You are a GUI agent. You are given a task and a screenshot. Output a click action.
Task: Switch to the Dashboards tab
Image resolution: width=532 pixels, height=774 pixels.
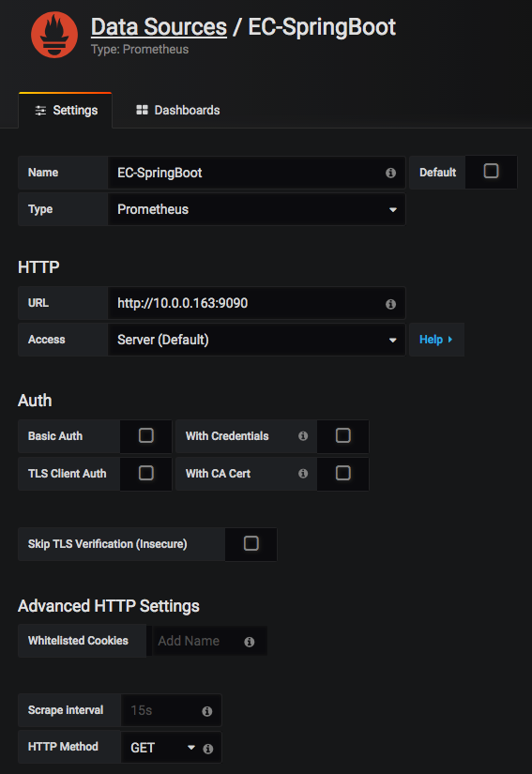pos(177,110)
